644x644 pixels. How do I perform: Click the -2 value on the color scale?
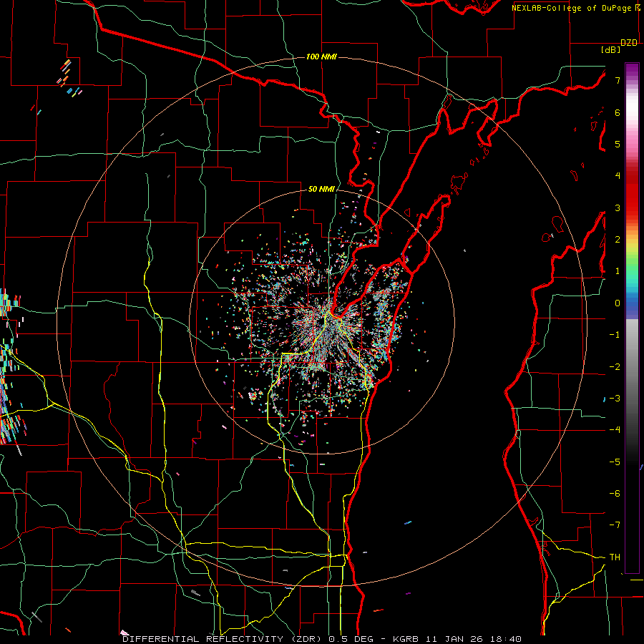tap(615, 367)
